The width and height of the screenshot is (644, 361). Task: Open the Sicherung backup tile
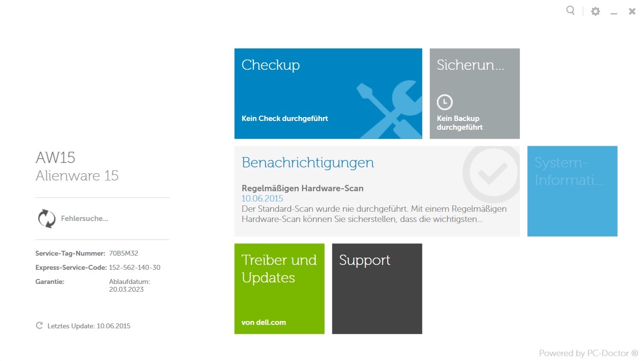coord(475,94)
